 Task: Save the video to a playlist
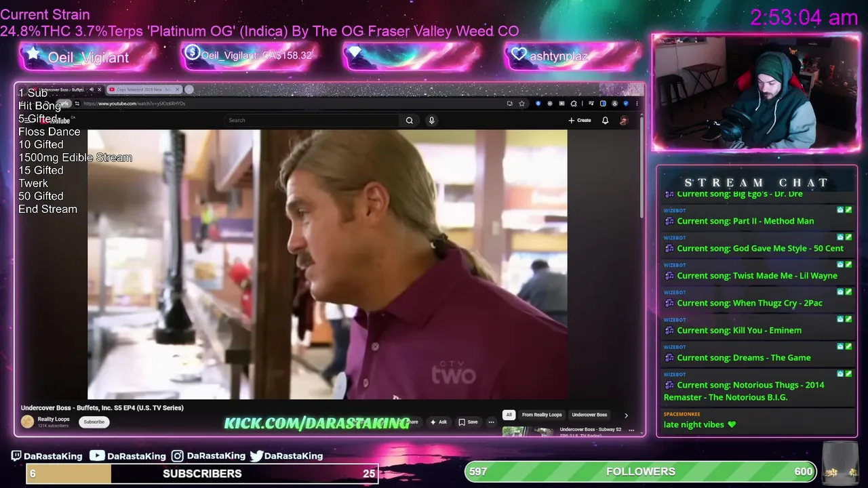(468, 422)
